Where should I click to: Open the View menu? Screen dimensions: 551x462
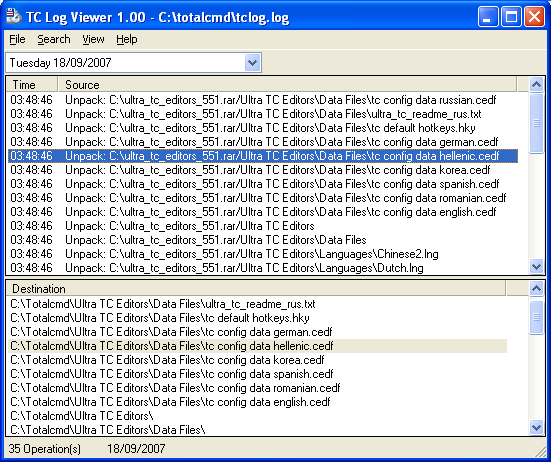click(x=93, y=39)
